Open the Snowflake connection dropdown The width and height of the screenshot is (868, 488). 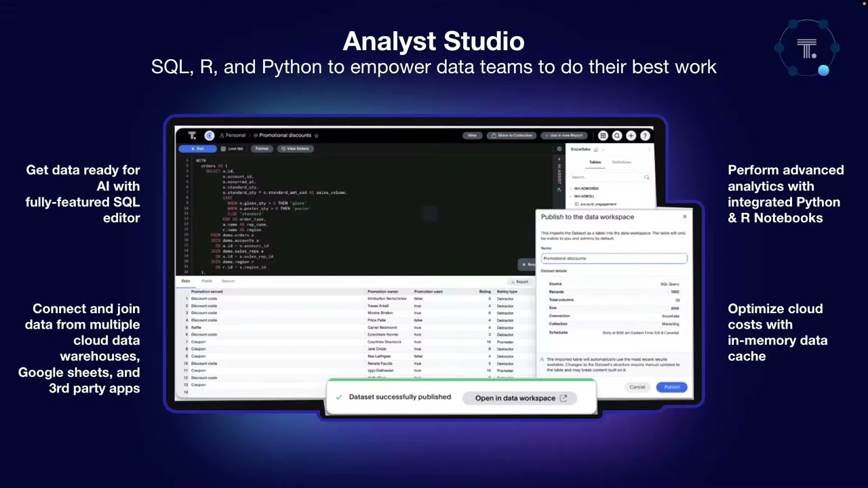603,149
